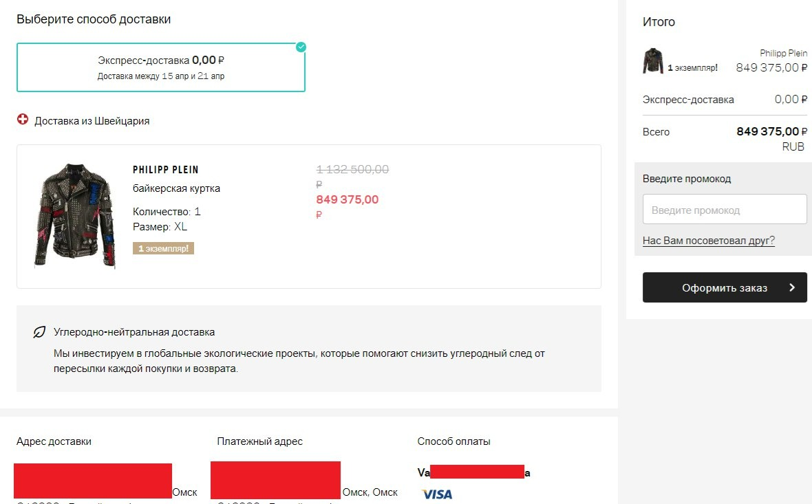
Task: Click the байкерская куртка product title
Action: tap(176, 188)
